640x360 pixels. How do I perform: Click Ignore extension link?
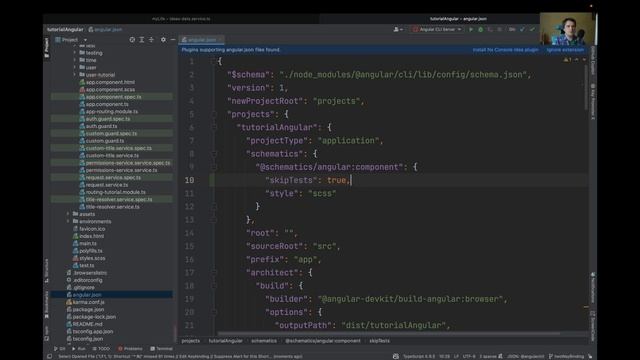point(565,50)
